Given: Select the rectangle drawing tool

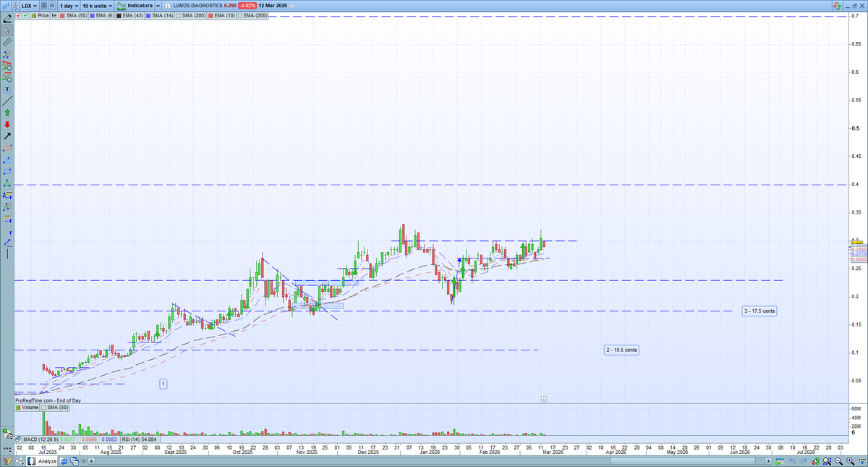Looking at the screenshot, I should pos(7,171).
